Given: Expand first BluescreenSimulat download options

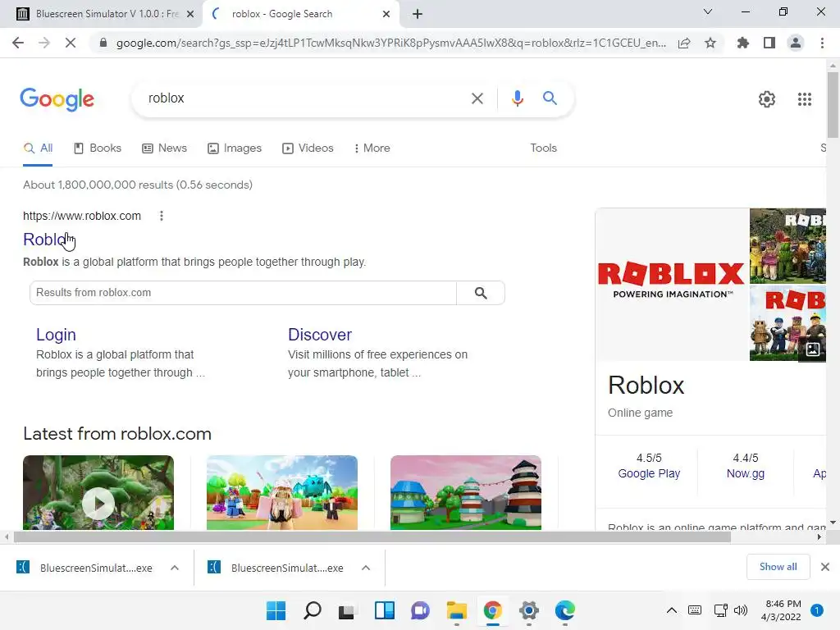Looking at the screenshot, I should pos(175,568).
